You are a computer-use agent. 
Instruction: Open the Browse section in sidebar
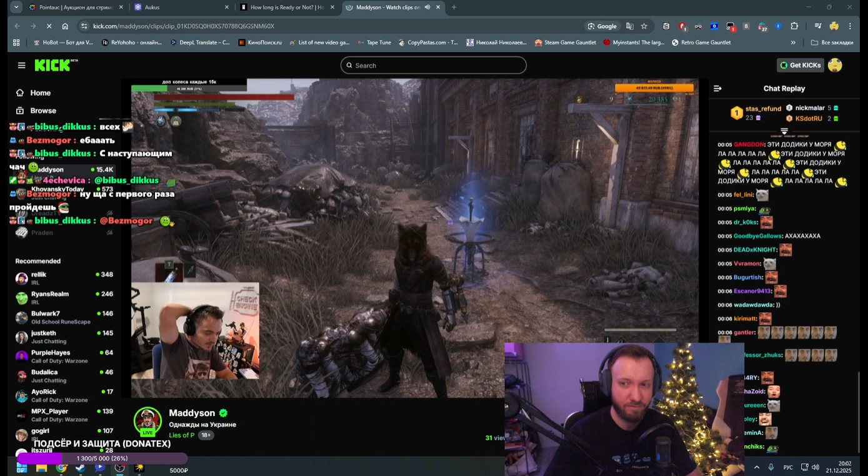coord(36,111)
